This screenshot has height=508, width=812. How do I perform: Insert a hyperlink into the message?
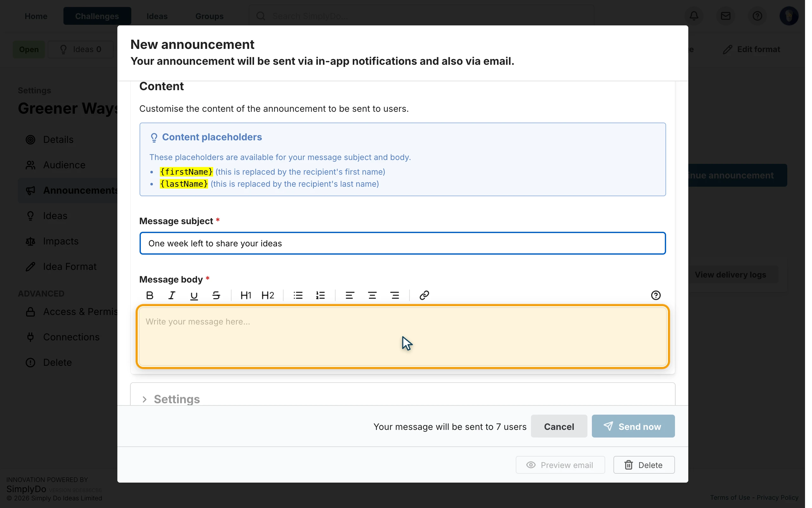(424, 295)
